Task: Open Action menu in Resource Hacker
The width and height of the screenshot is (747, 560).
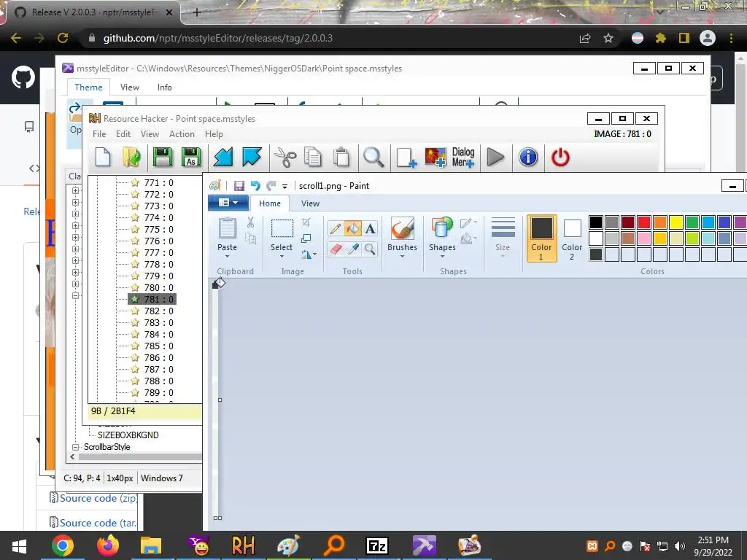Action: point(182,134)
